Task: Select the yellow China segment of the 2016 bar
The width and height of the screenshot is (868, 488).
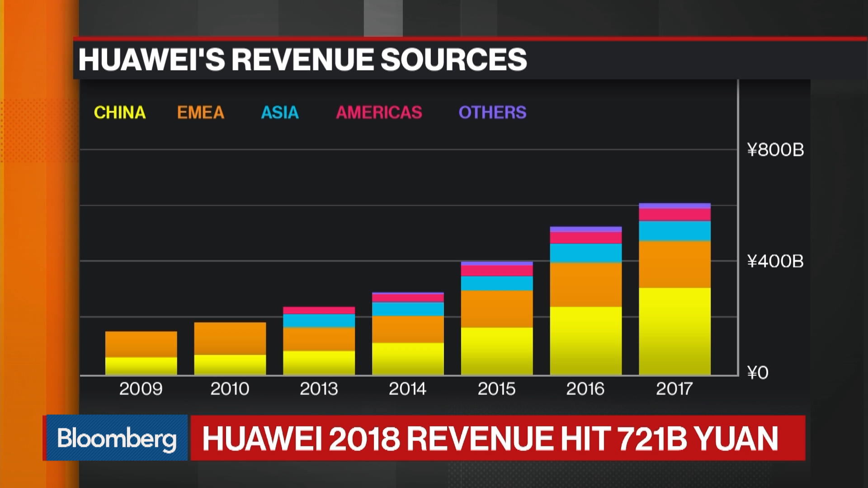Action: coord(585,341)
